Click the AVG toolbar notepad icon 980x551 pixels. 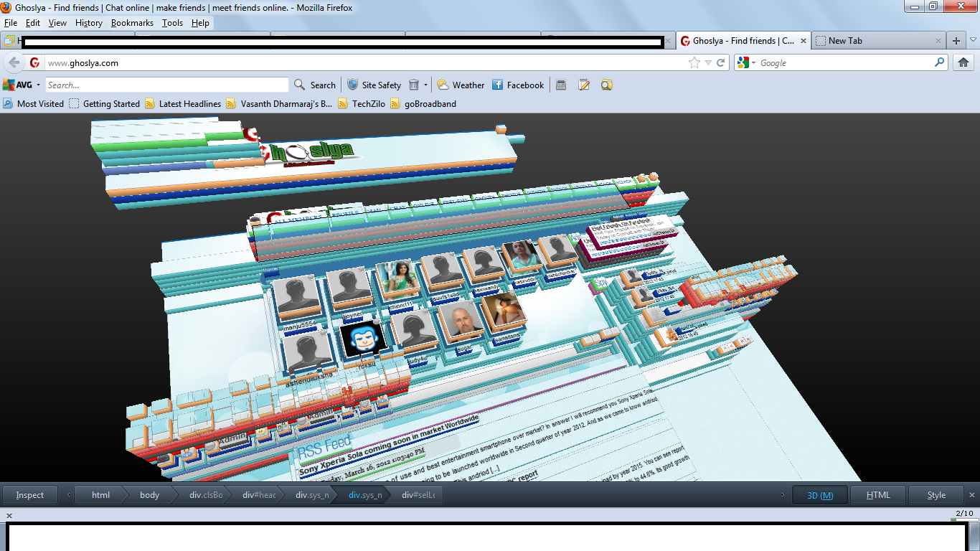[584, 85]
